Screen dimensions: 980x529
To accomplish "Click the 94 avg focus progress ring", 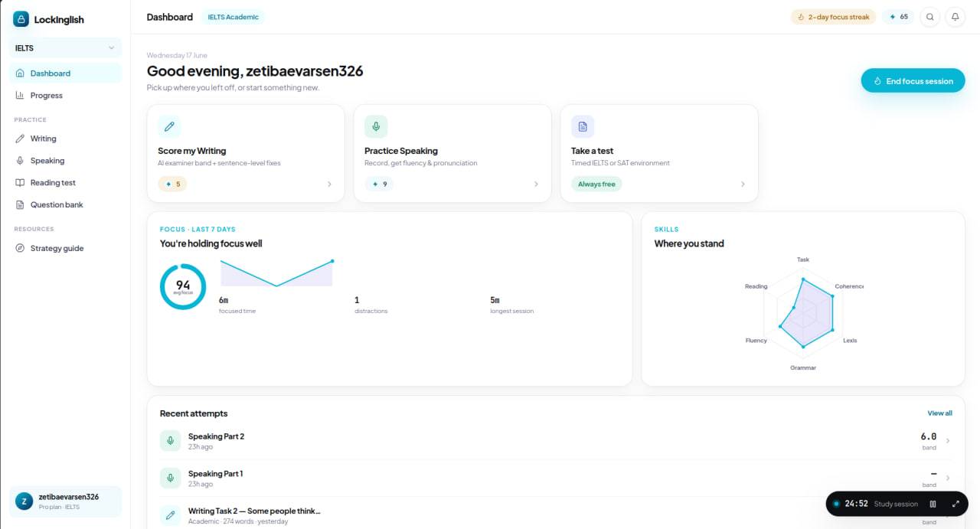I will pyautogui.click(x=183, y=287).
